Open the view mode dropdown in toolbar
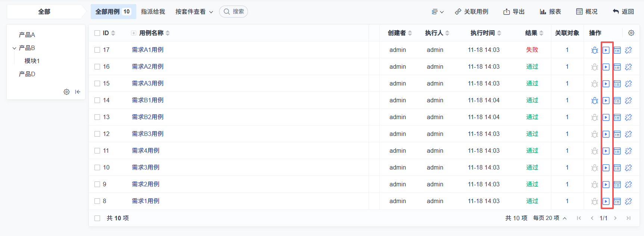The height and width of the screenshot is (236, 644). (438, 12)
